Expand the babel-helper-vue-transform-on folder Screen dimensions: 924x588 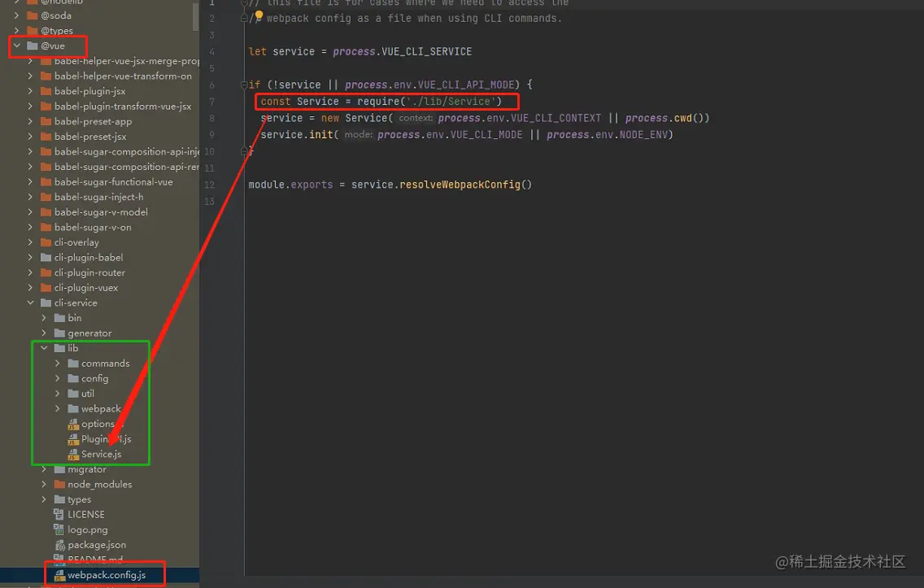(31, 76)
